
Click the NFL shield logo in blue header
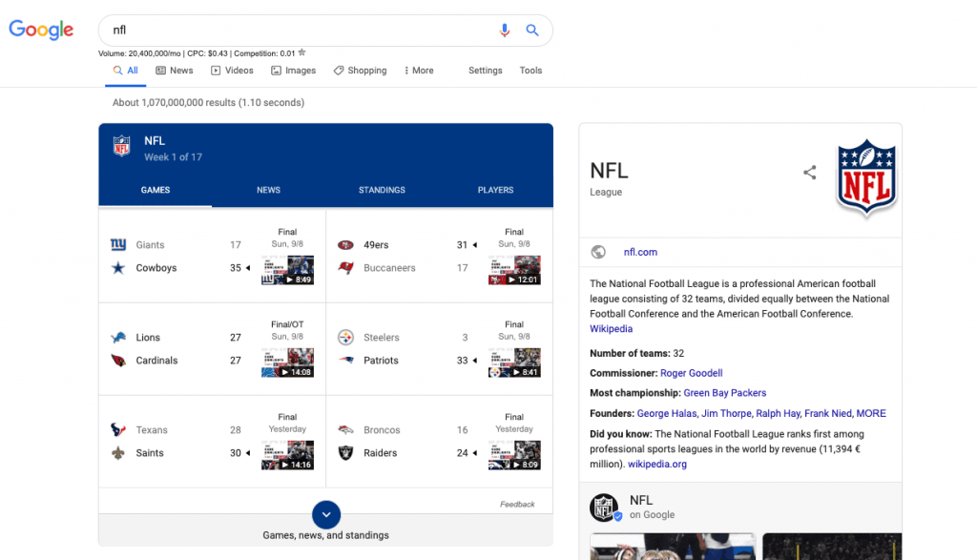click(x=121, y=146)
